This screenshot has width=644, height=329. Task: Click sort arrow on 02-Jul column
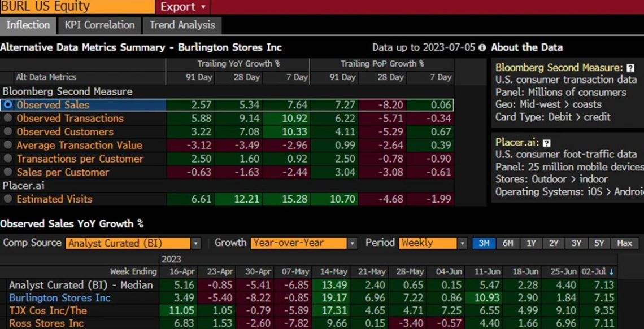(x=611, y=272)
